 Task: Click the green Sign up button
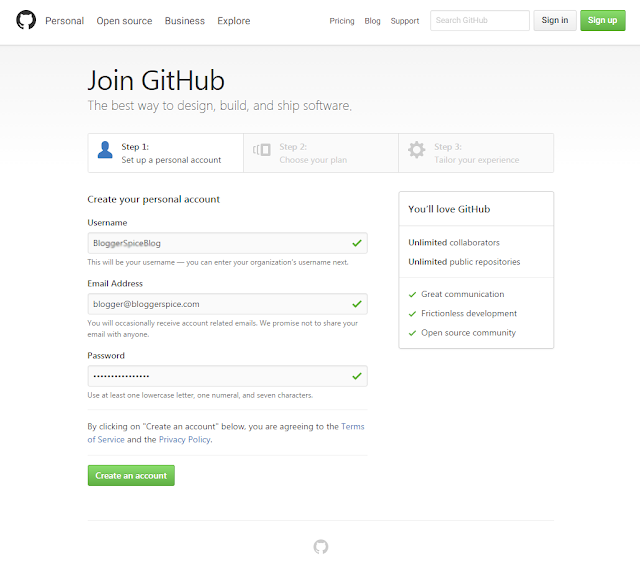click(602, 20)
